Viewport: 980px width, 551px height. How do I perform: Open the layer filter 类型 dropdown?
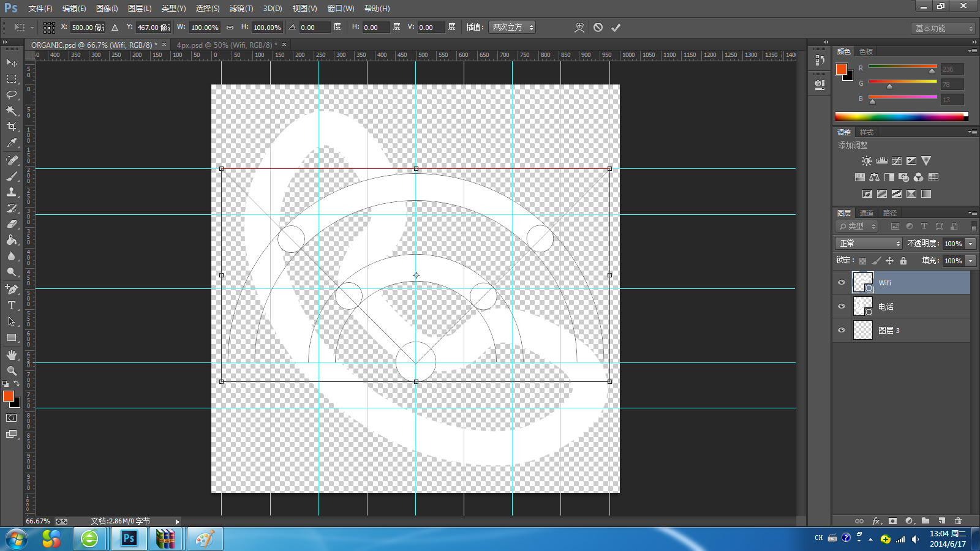point(857,227)
